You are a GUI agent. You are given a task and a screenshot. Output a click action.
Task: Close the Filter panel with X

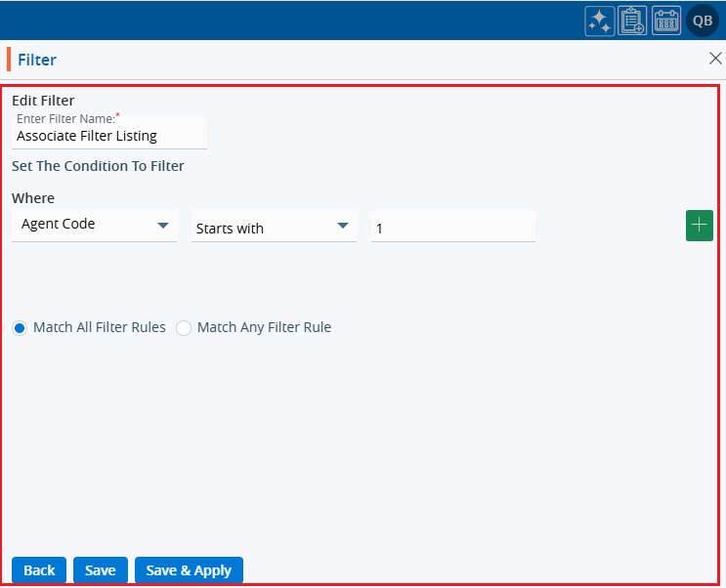click(715, 59)
